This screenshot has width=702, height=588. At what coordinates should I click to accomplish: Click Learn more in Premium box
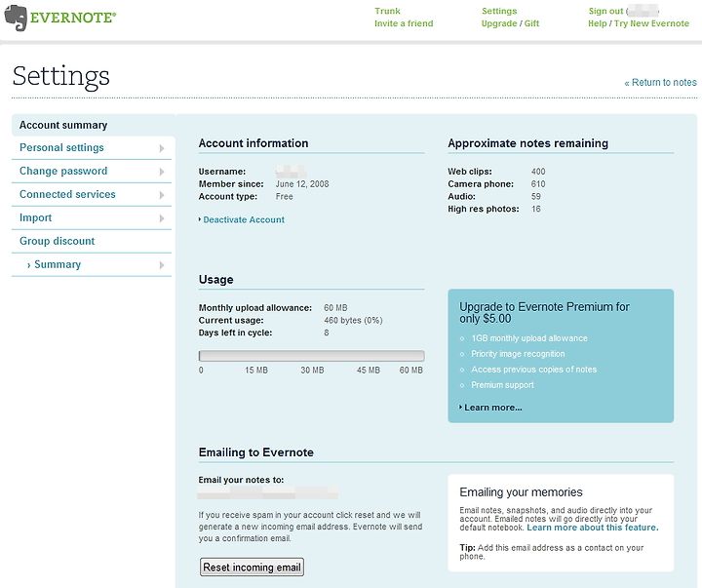(x=492, y=408)
